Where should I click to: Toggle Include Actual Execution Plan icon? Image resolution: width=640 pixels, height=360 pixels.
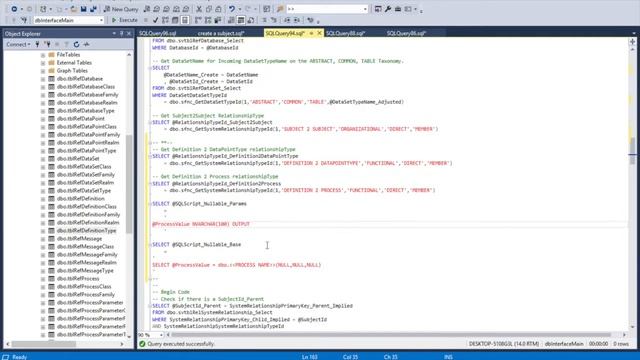198,20
